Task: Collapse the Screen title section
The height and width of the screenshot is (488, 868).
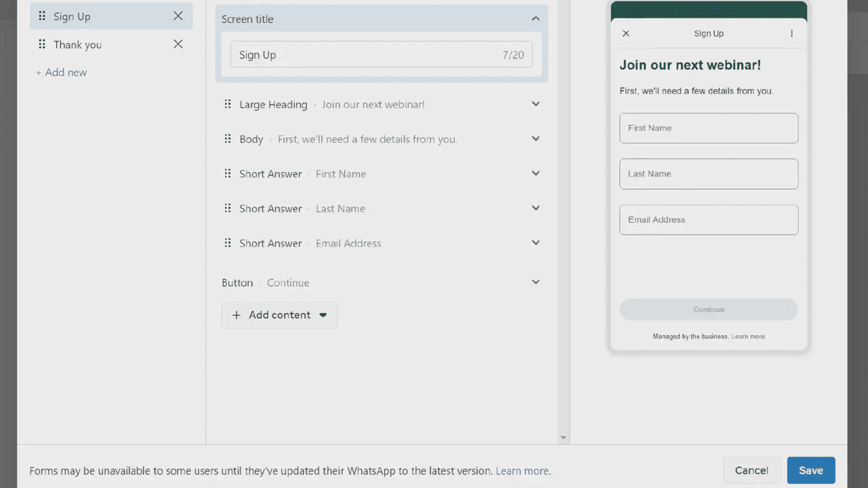Action: 535,19
